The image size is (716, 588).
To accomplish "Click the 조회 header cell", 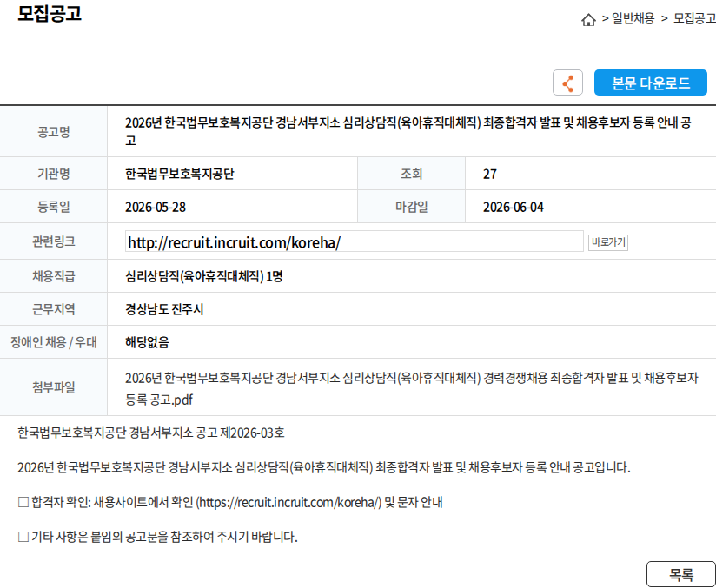I will pos(411,174).
